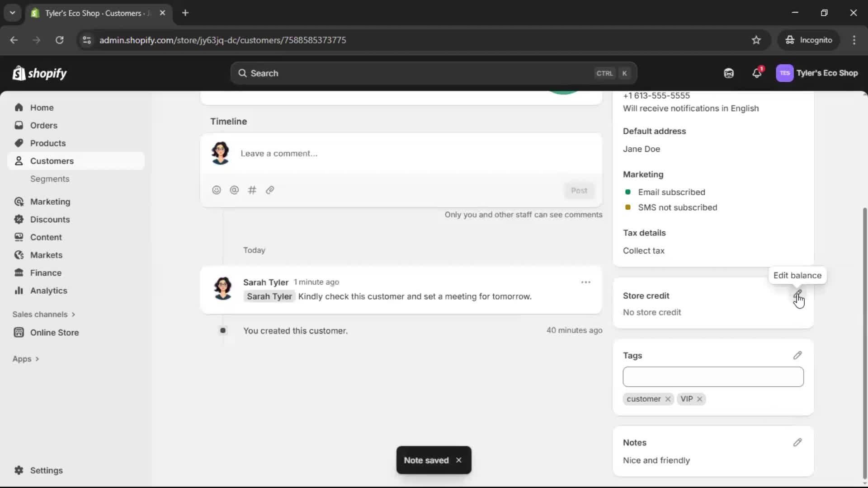Image resolution: width=868 pixels, height=488 pixels.
Task: Attach a link using the link icon
Action: [x=270, y=190]
